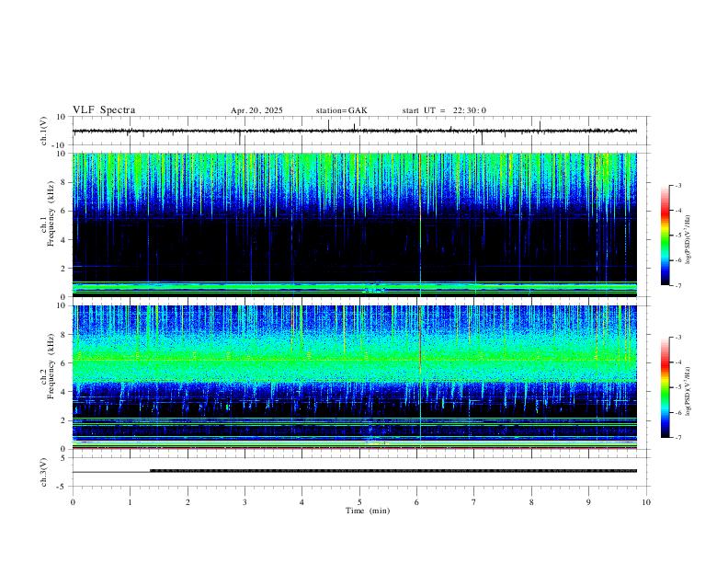Click the ch.3 voltage trace step-up point
Image resolution: width=728 pixels, height=563 pixels.
click(150, 471)
